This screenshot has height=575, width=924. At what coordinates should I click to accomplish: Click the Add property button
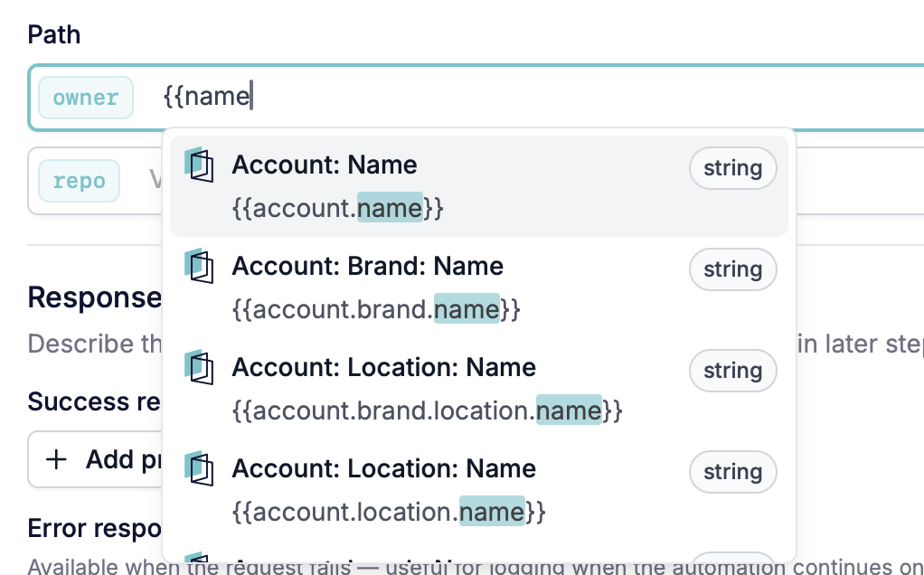94,459
